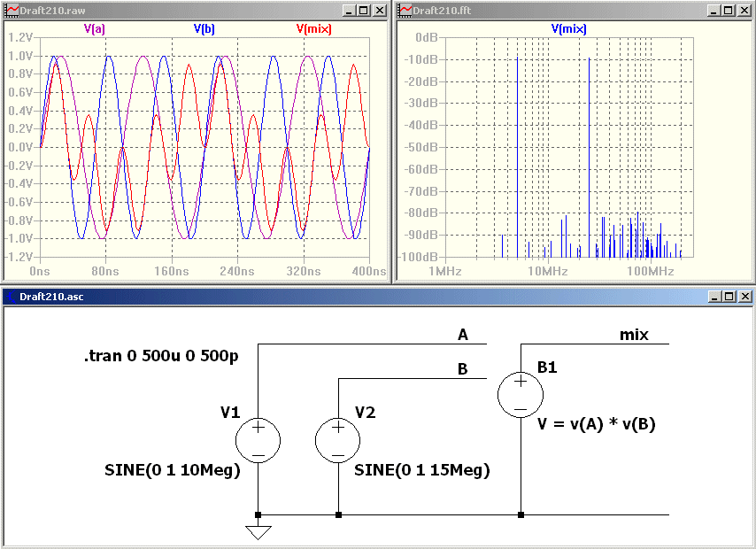Viewport: 756px width, 549px height.
Task: Click the V1 voltage source symbol
Action: pos(258,440)
